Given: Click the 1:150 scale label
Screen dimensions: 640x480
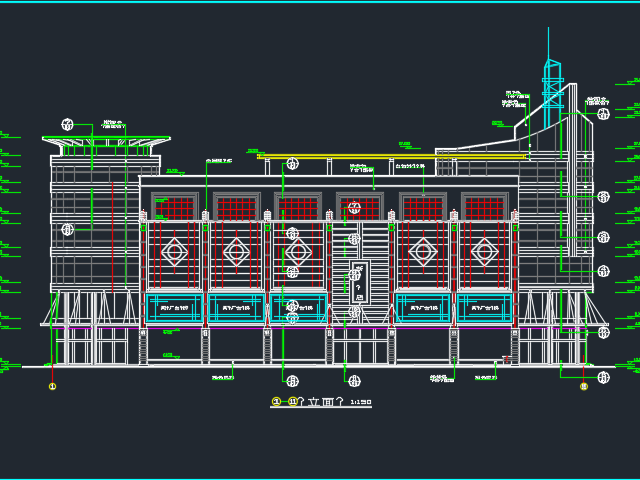Looking at the screenshot, I should click(x=359, y=402).
